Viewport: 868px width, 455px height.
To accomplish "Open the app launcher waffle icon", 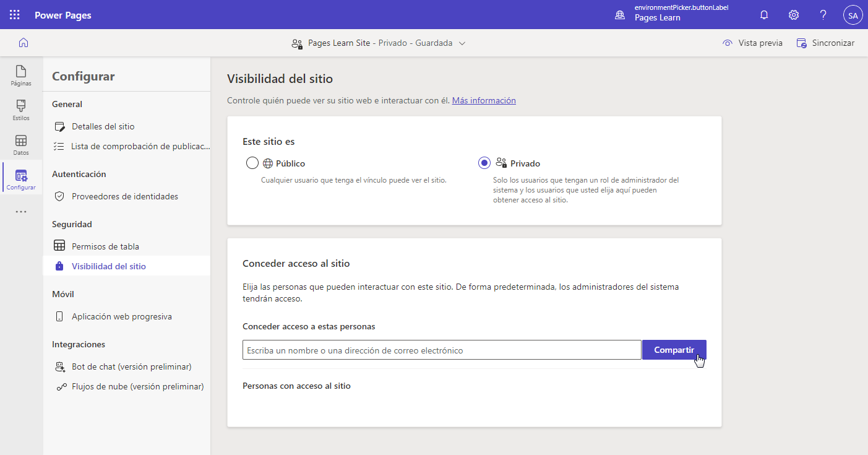I will point(15,15).
